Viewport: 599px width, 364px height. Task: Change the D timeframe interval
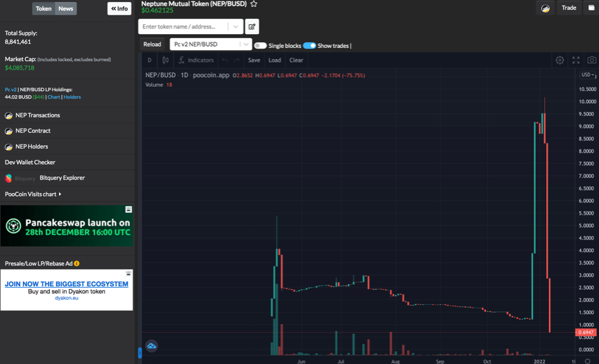point(149,60)
